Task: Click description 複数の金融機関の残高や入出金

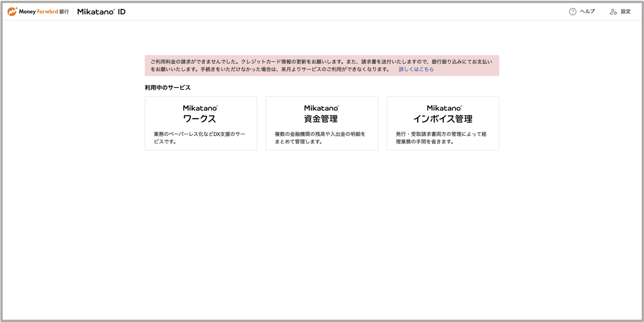Action: pos(320,138)
